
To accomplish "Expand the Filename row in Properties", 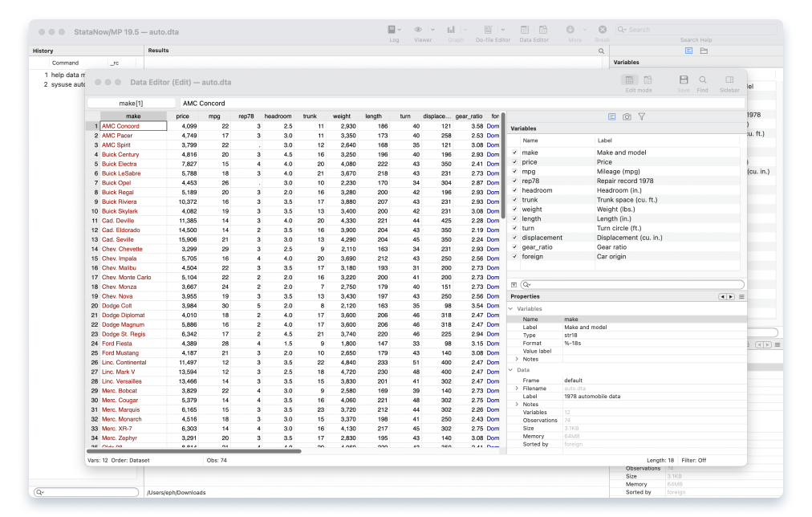I will click(517, 388).
